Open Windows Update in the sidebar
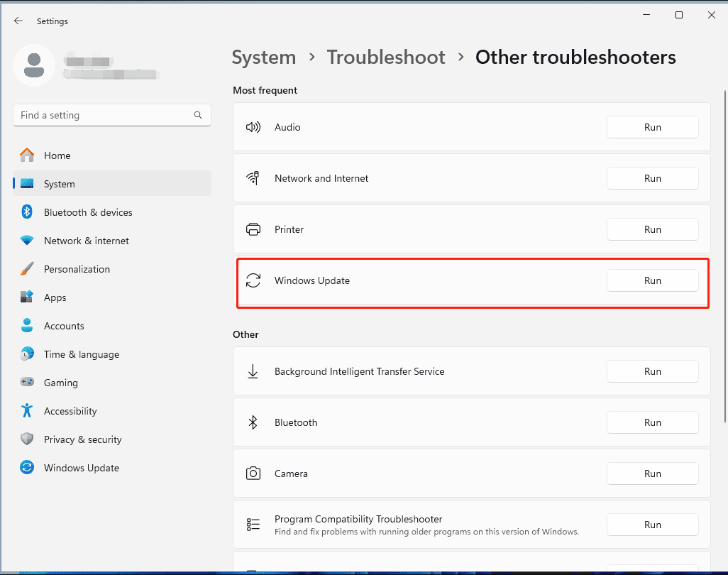Image resolution: width=728 pixels, height=575 pixels. pos(112,467)
